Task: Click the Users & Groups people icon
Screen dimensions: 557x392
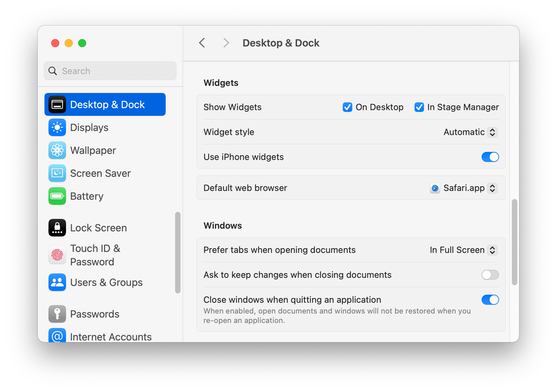Action: 57,282
